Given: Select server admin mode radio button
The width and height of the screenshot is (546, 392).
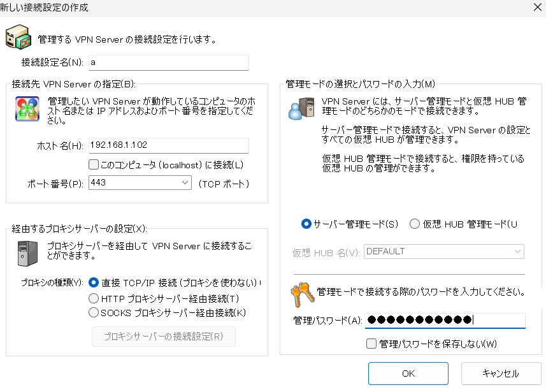Looking at the screenshot, I should point(306,224).
